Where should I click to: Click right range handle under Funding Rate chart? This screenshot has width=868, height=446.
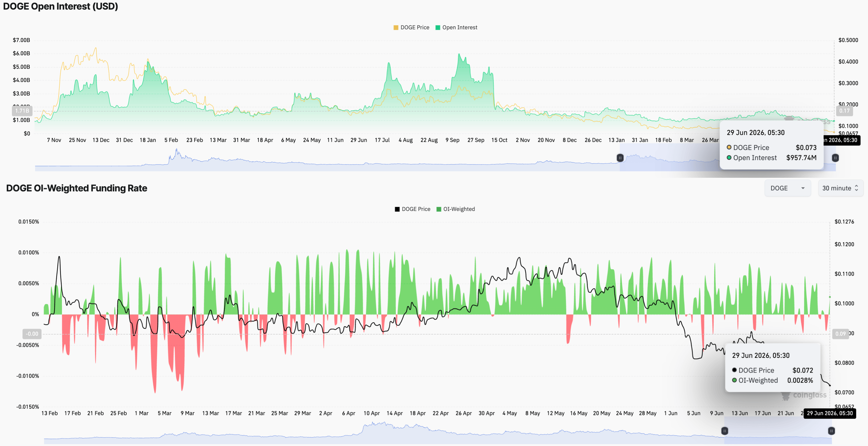point(831,431)
